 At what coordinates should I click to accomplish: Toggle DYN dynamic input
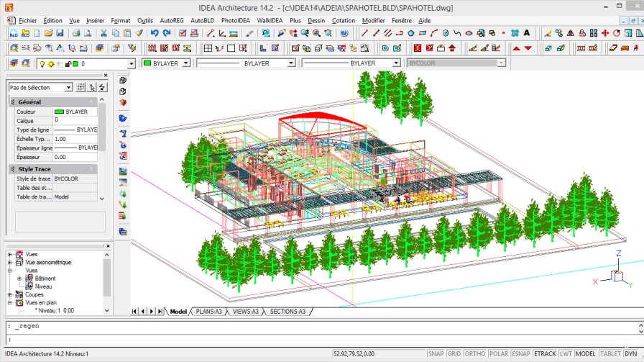coord(631,354)
